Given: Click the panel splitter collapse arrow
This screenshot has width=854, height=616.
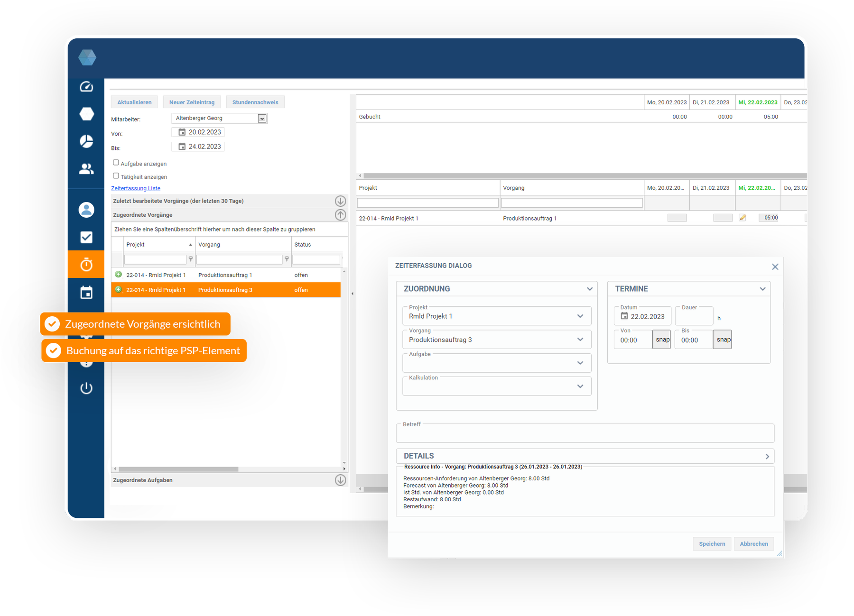Looking at the screenshot, I should pyautogui.click(x=353, y=294).
